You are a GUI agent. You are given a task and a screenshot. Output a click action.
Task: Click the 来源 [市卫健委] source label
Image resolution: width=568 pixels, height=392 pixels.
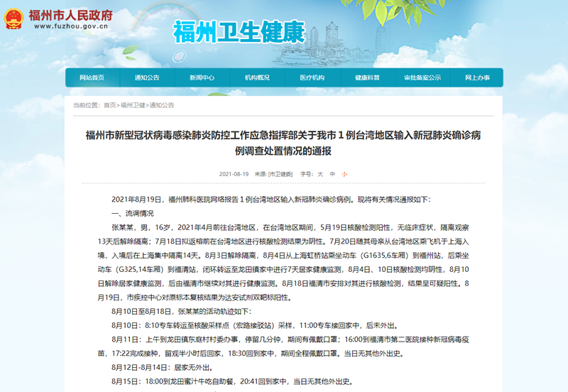[273, 173]
